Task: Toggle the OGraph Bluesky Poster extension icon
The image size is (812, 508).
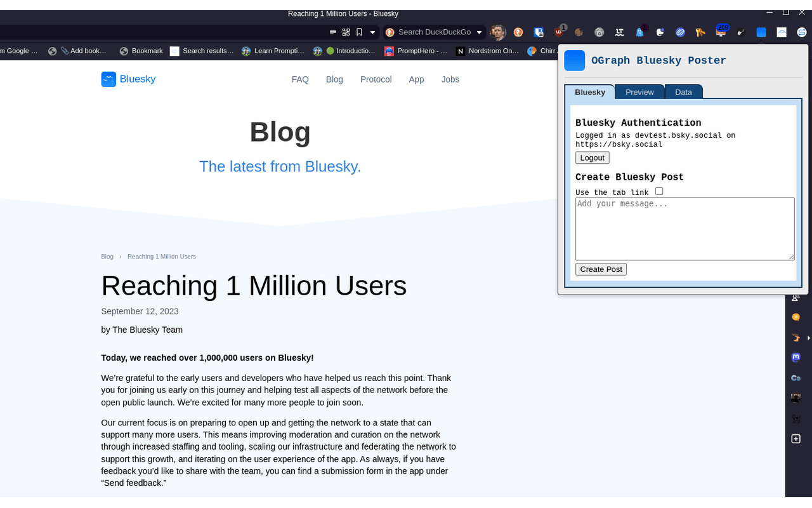Action: pyautogui.click(x=761, y=32)
